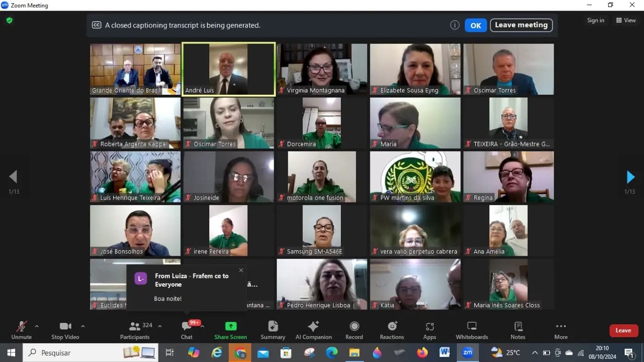Viewport: 644px width, 362px height.
Task: Open the More options menu
Action: pos(561,330)
